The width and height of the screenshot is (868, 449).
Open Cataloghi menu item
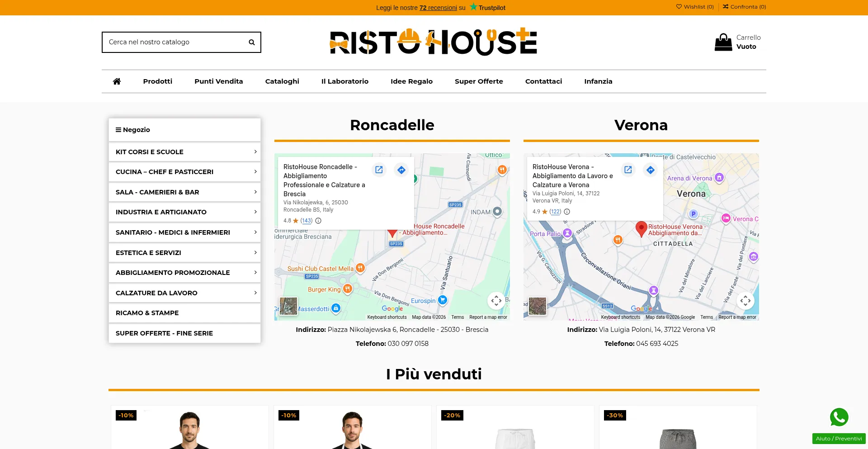point(282,81)
